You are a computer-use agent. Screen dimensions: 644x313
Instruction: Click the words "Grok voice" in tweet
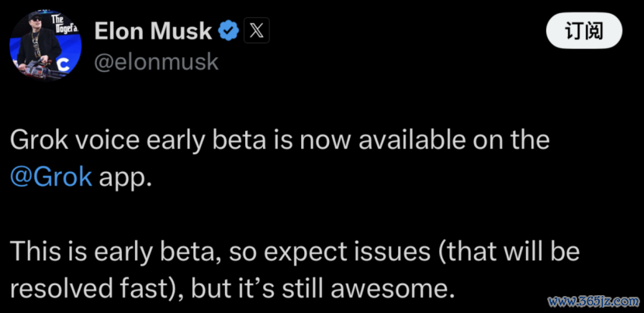tap(74, 140)
